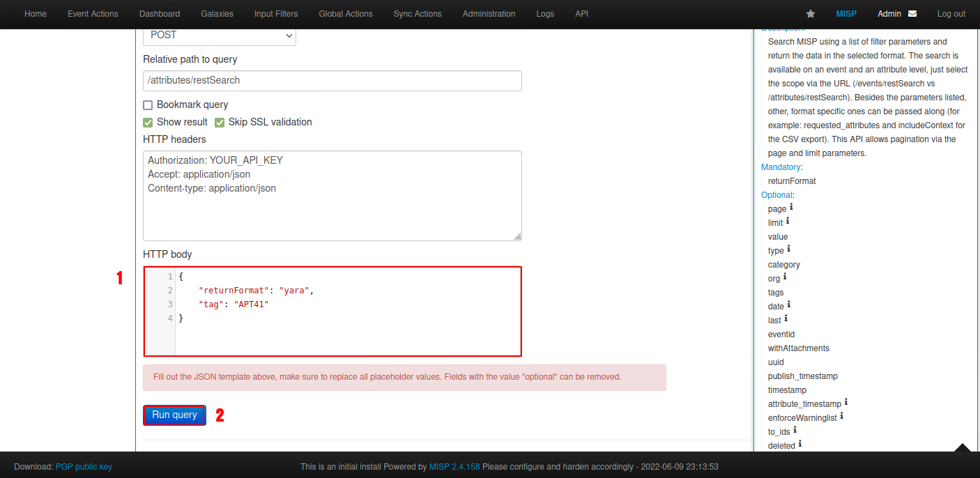Open the PGP public key link
The width and height of the screenshot is (980, 478).
coord(84,467)
